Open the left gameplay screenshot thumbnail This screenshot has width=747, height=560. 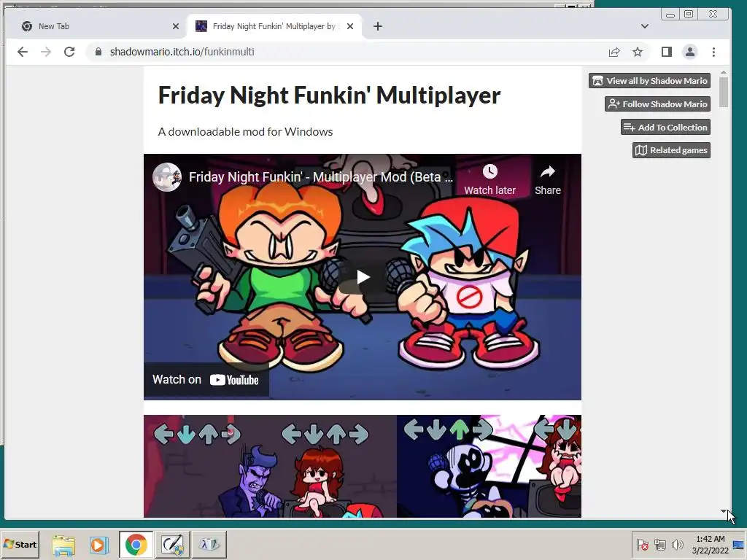[270, 466]
